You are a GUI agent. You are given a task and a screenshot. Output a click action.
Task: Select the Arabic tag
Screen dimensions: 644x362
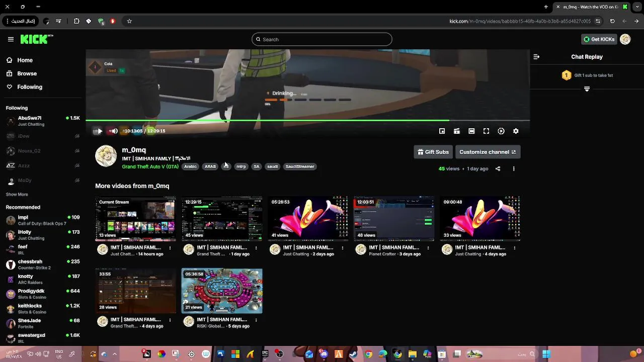tap(190, 166)
